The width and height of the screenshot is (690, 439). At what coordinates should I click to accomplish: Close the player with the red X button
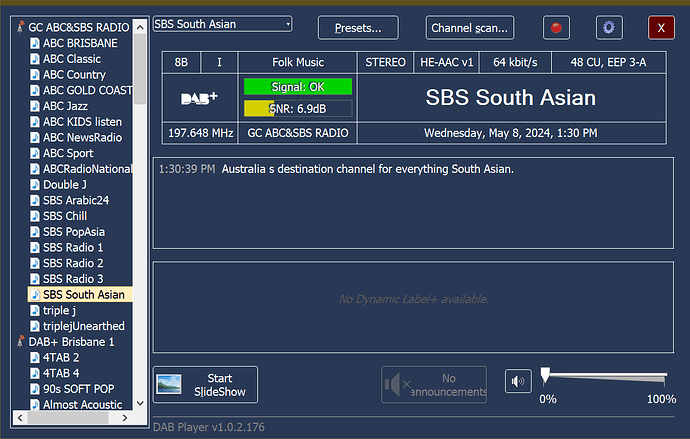pyautogui.click(x=661, y=28)
